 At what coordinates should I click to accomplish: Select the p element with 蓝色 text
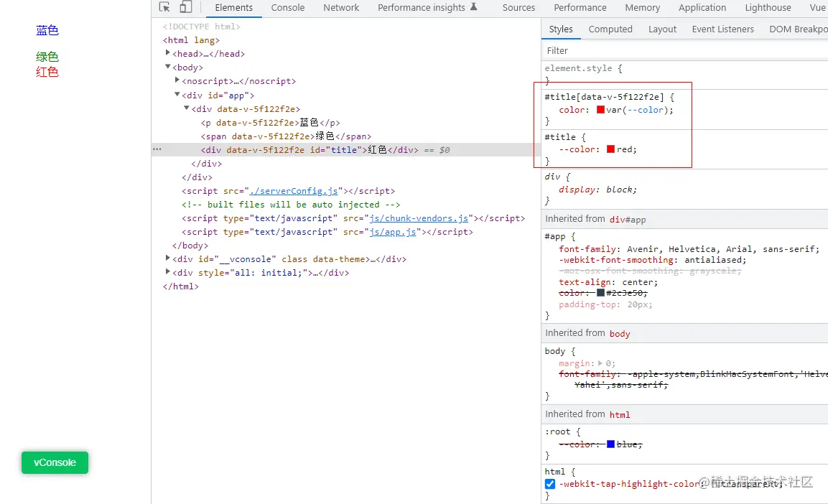(x=270, y=123)
